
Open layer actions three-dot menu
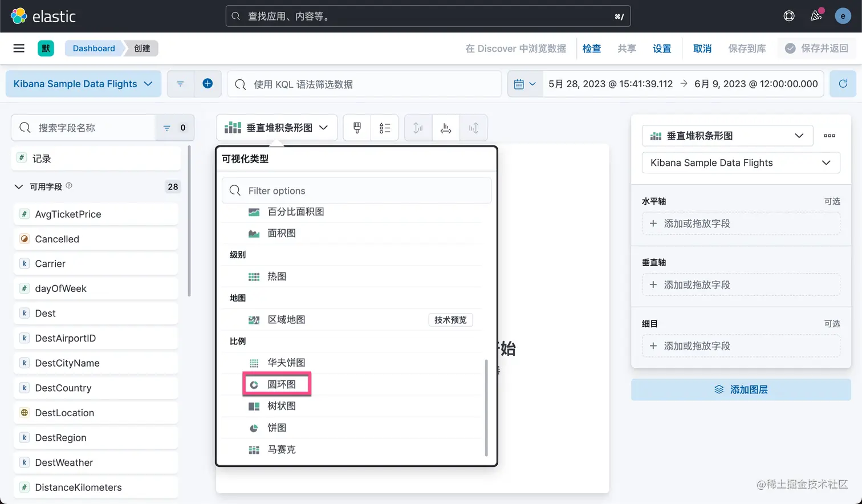830,136
